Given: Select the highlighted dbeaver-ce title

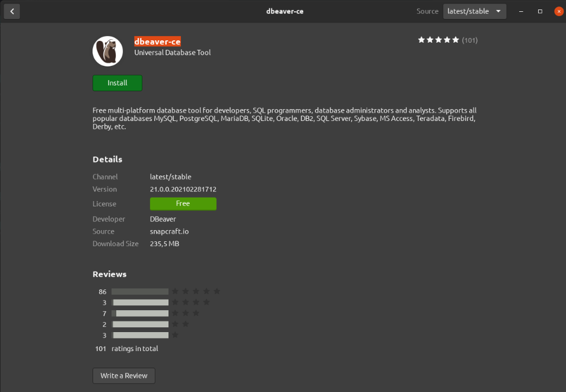Looking at the screenshot, I should click(157, 42).
